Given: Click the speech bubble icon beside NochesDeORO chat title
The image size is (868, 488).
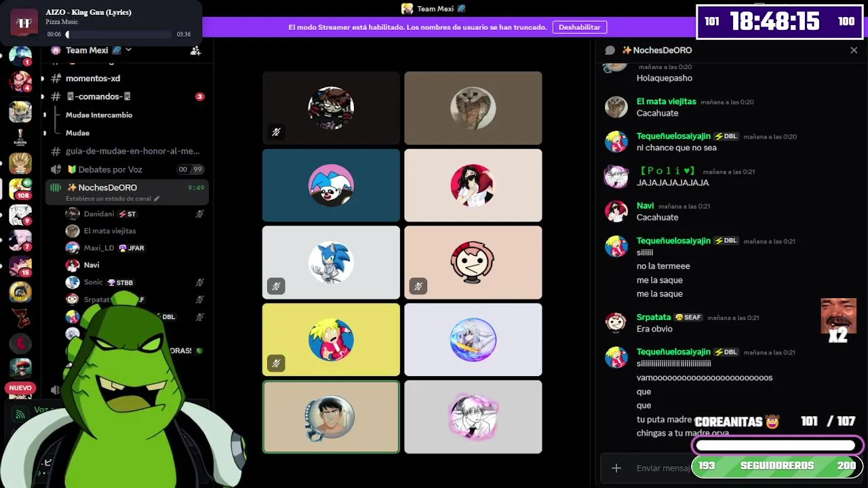Looking at the screenshot, I should coord(610,50).
